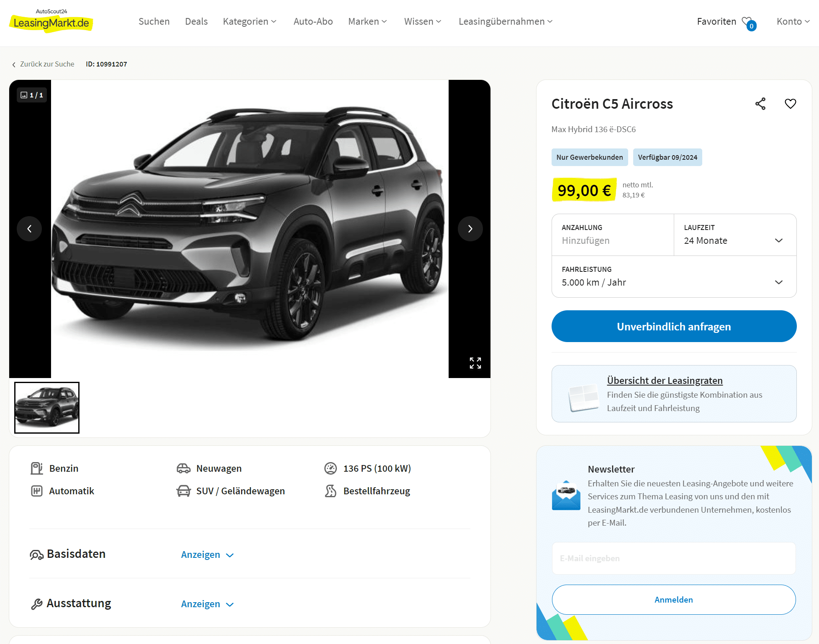The image size is (819, 644).
Task: Expand the Ausstattung section via Anzeigen
Action: tap(207, 604)
